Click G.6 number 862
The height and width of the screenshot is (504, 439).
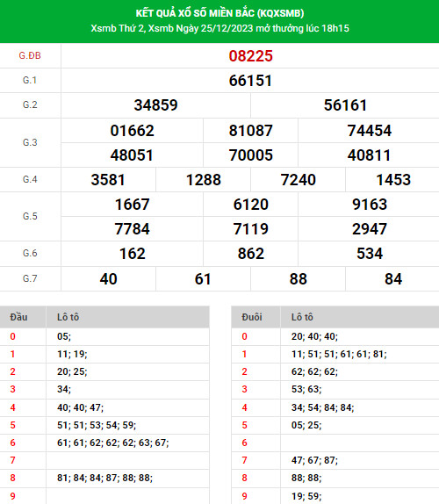pos(251,254)
